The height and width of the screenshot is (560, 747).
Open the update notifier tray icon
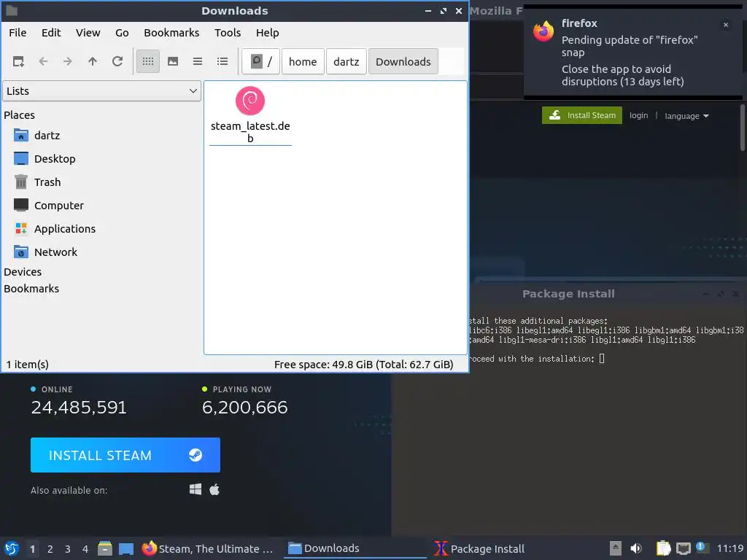click(x=702, y=548)
